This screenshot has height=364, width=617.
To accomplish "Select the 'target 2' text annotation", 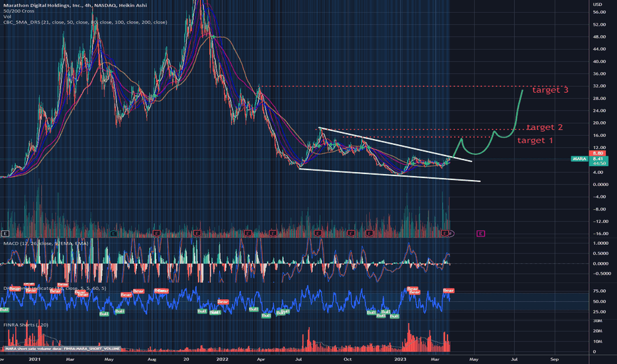I will pos(545,127).
